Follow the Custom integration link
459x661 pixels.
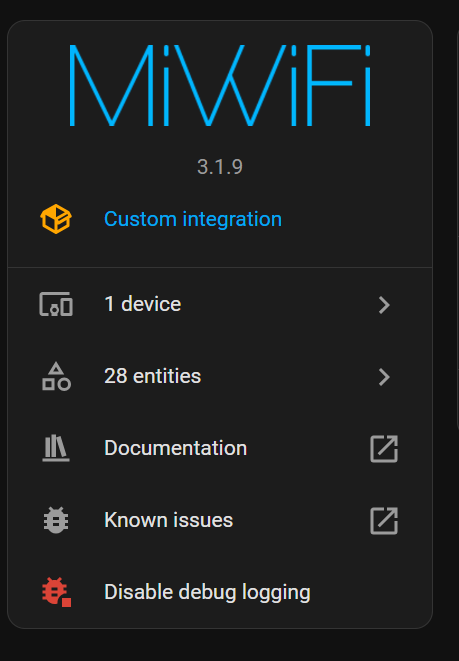193,219
